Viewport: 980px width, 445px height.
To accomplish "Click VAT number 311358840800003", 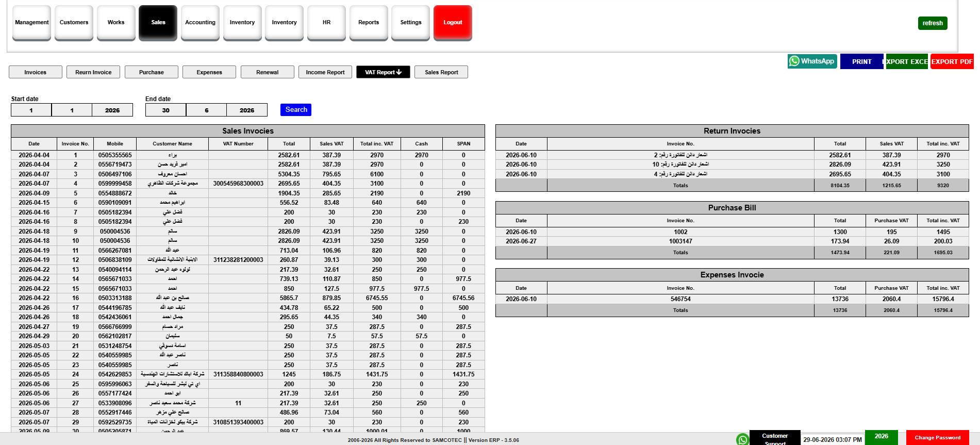I will pos(238,374).
